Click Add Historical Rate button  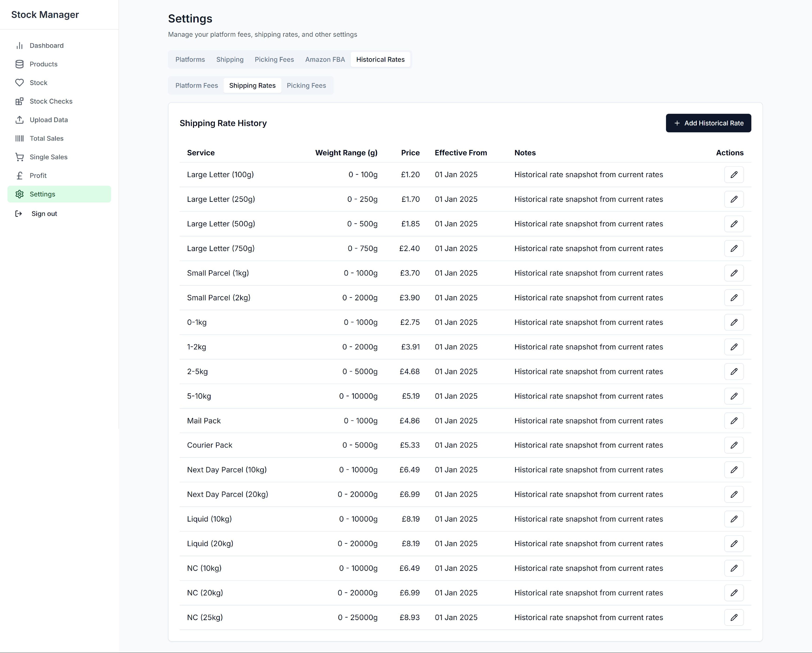[708, 123]
